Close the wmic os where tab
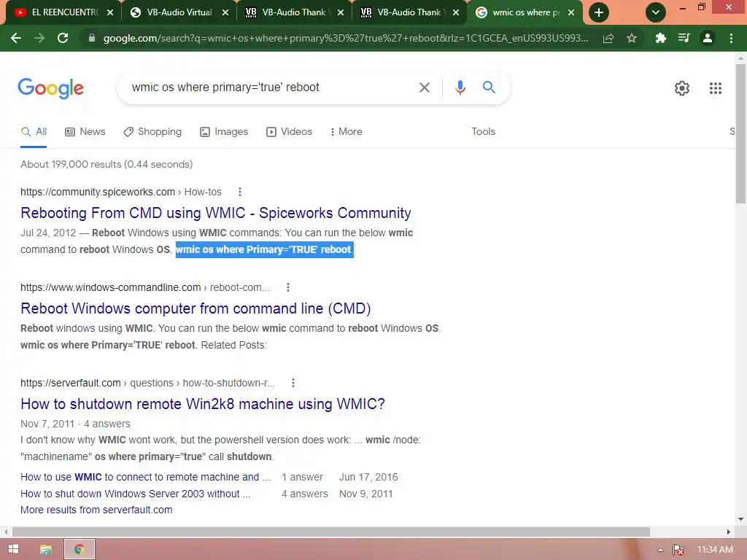This screenshot has width=747, height=560. (570, 12)
